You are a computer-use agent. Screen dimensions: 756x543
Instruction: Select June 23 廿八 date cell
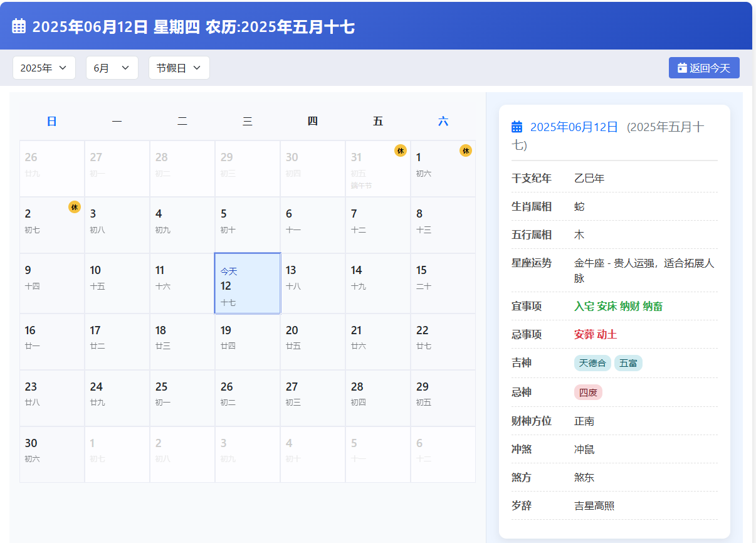[x=52, y=398]
